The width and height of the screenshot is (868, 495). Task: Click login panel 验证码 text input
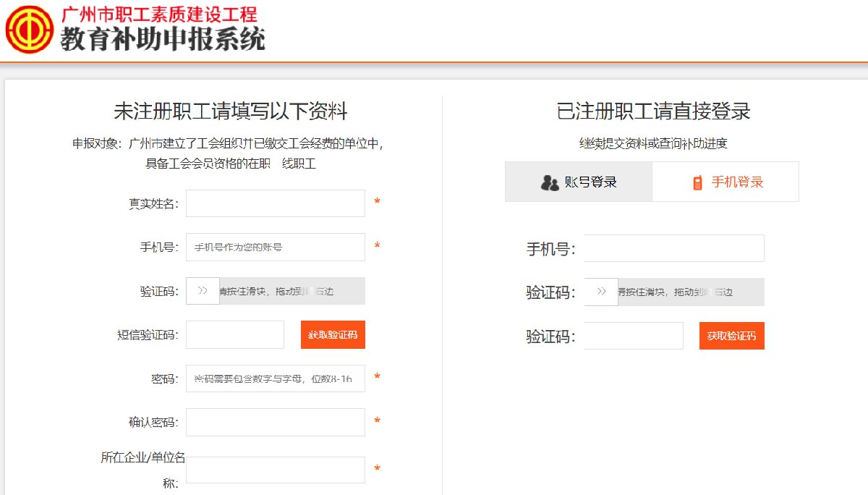pyautogui.click(x=633, y=336)
